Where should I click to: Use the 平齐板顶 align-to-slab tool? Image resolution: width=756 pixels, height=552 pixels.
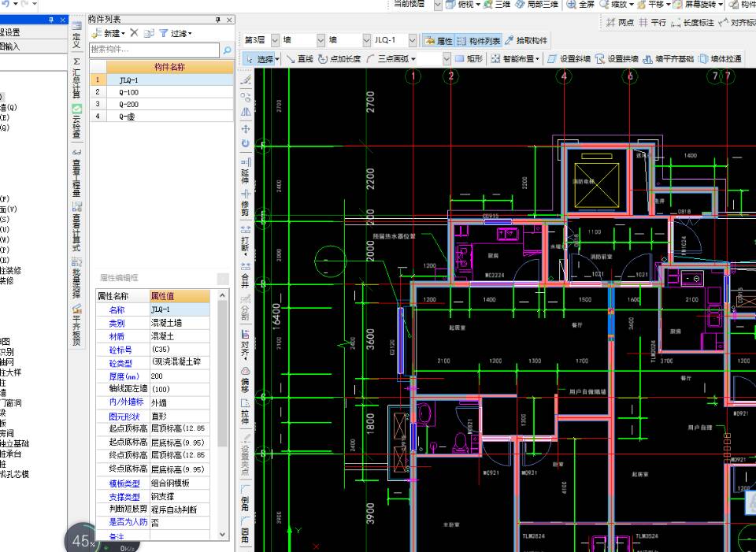pos(76,324)
